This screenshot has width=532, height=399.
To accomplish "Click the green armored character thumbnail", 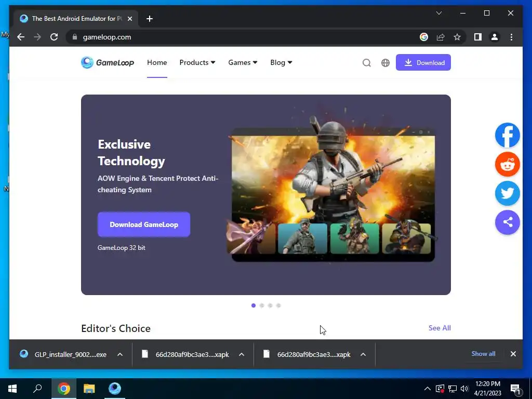I will pos(354,238).
